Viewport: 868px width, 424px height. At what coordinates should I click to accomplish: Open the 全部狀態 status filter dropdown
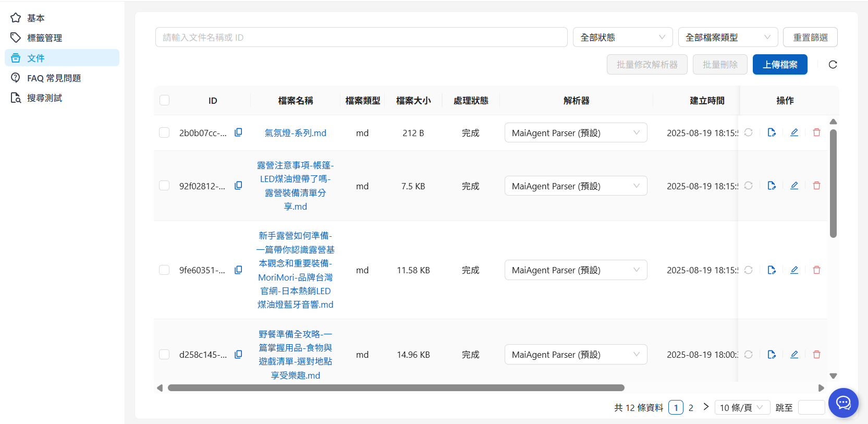coord(622,38)
